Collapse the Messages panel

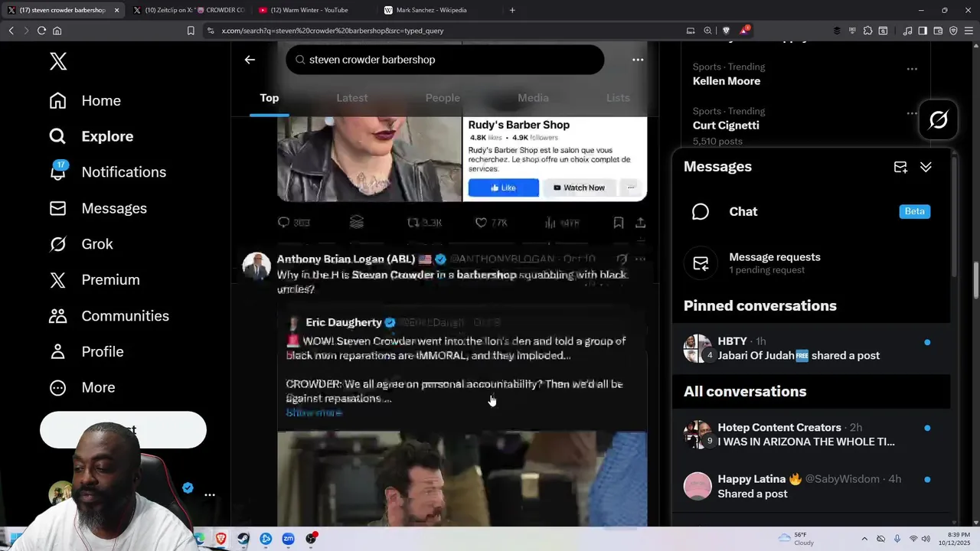click(x=926, y=167)
